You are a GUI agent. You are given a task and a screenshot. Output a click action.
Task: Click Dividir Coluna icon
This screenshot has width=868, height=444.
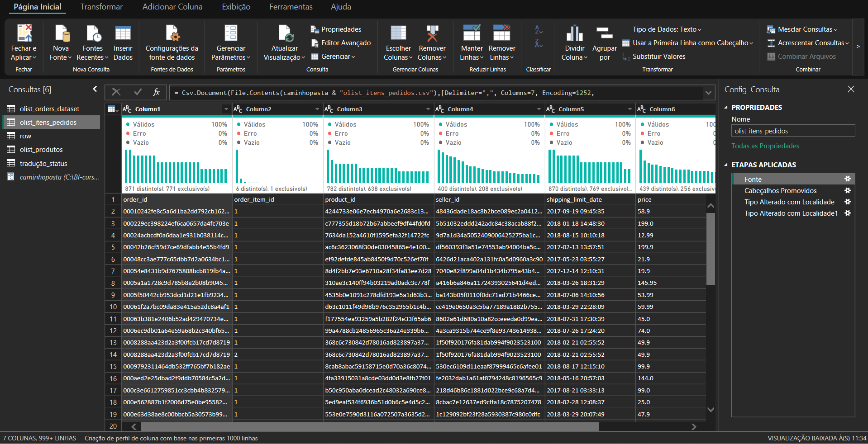pos(575,33)
